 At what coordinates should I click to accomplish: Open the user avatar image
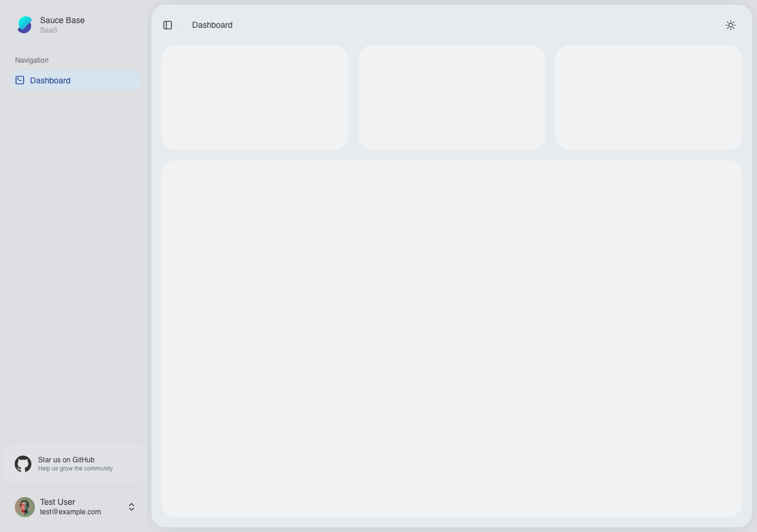point(24,507)
